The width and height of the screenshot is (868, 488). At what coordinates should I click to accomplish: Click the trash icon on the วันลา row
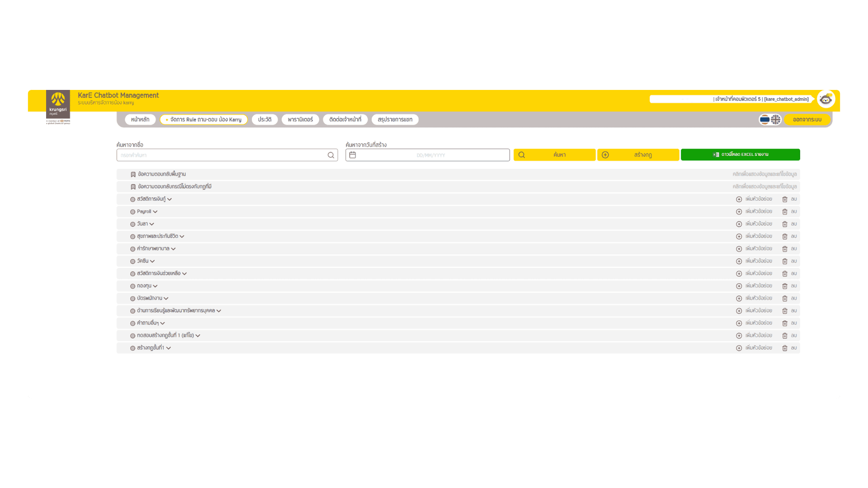pos(785,224)
